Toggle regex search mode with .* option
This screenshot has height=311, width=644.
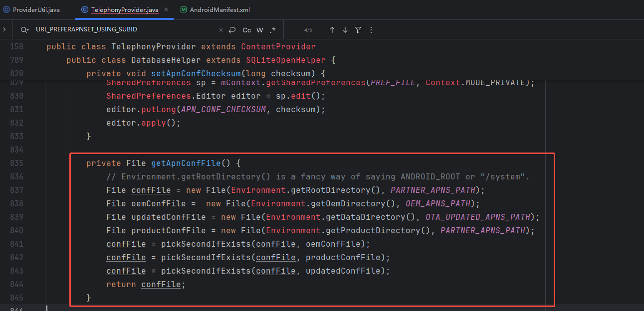[272, 30]
